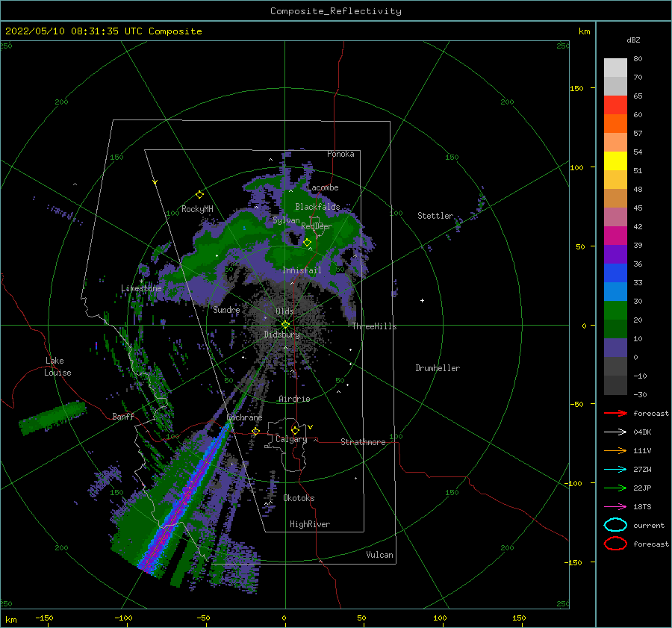This screenshot has height=628, width=672.
Task: Click the red forecast arrow in legend
Action: [x=615, y=413]
